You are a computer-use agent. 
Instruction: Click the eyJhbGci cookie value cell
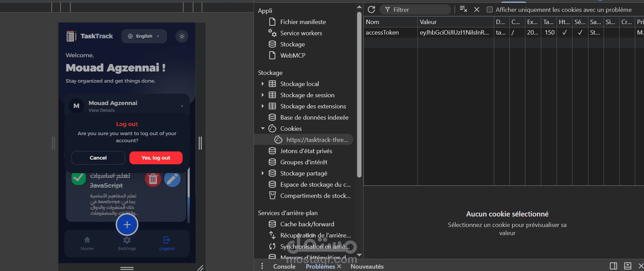pos(456,33)
